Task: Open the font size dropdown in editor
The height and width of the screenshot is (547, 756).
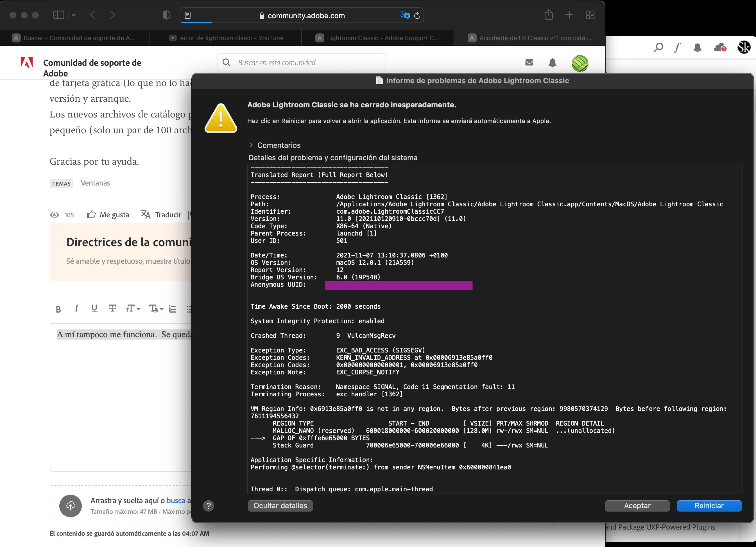Action: click(x=133, y=309)
